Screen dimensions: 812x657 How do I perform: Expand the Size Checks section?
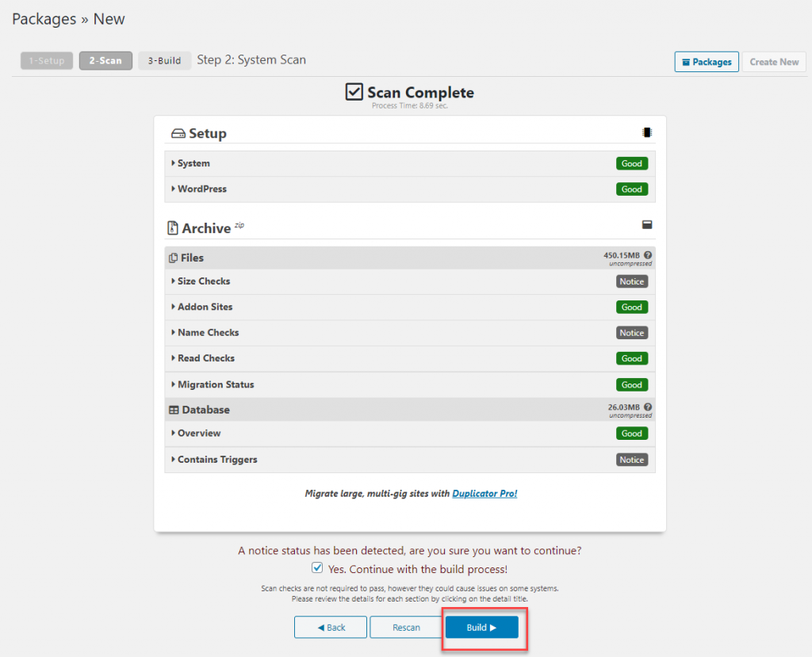[410, 281]
